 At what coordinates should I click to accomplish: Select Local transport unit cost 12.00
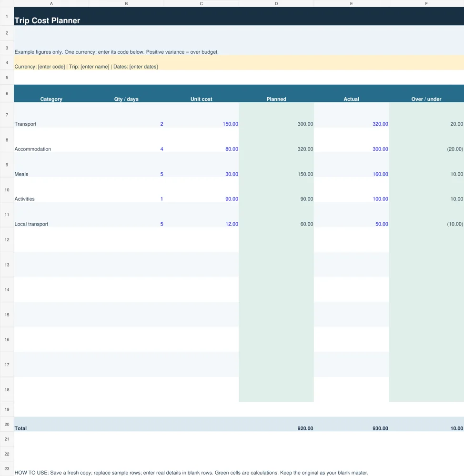[202, 215]
